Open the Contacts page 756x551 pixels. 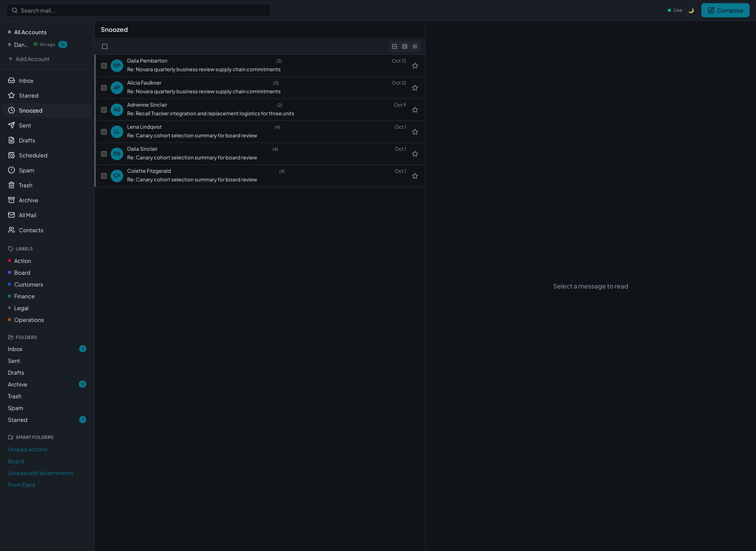(47, 230)
